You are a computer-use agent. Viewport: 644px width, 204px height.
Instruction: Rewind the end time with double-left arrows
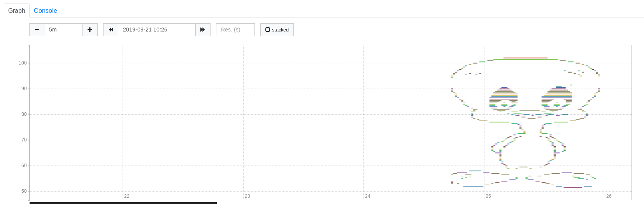point(111,30)
